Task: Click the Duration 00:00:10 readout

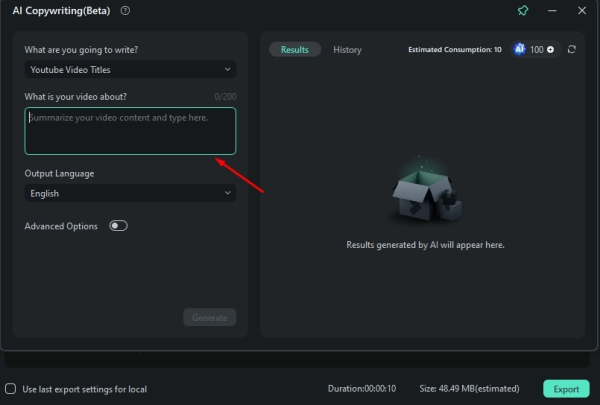Action: coord(362,389)
